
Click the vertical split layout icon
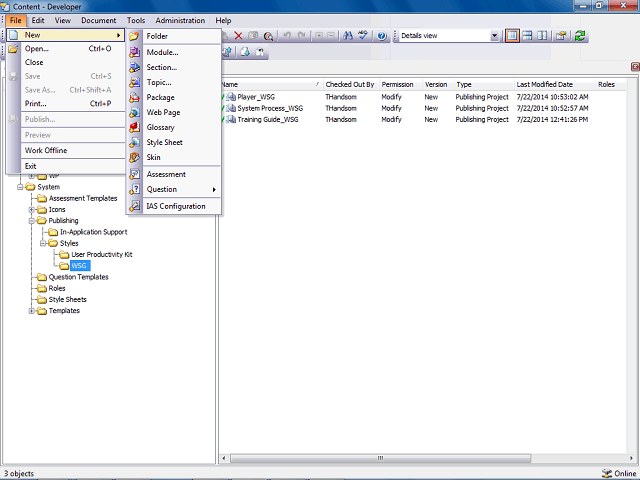pyautogui.click(x=542, y=36)
